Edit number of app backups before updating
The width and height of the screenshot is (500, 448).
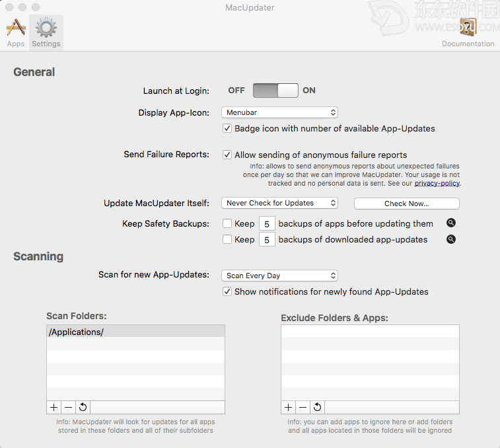click(x=267, y=224)
